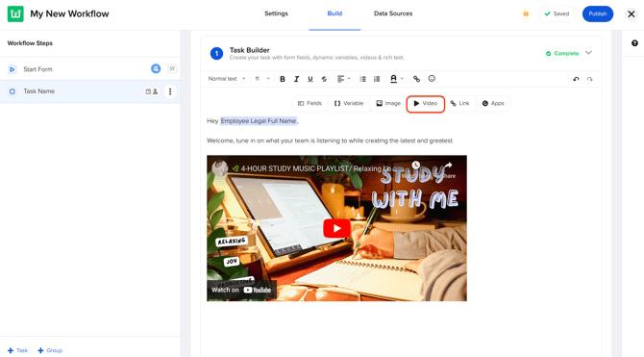Open the Normal text style dropdown
The image size is (644, 357).
click(x=227, y=79)
